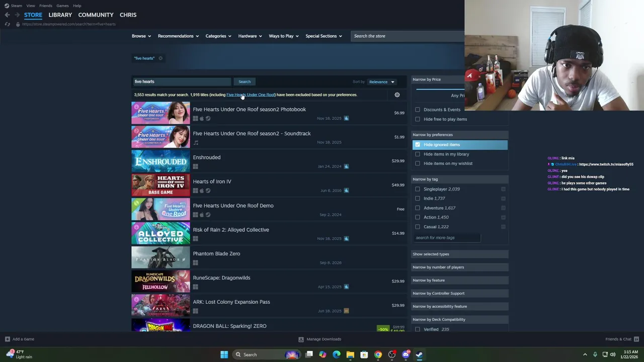Open the Friends menu
The height and width of the screenshot is (362, 644).
[45, 6]
